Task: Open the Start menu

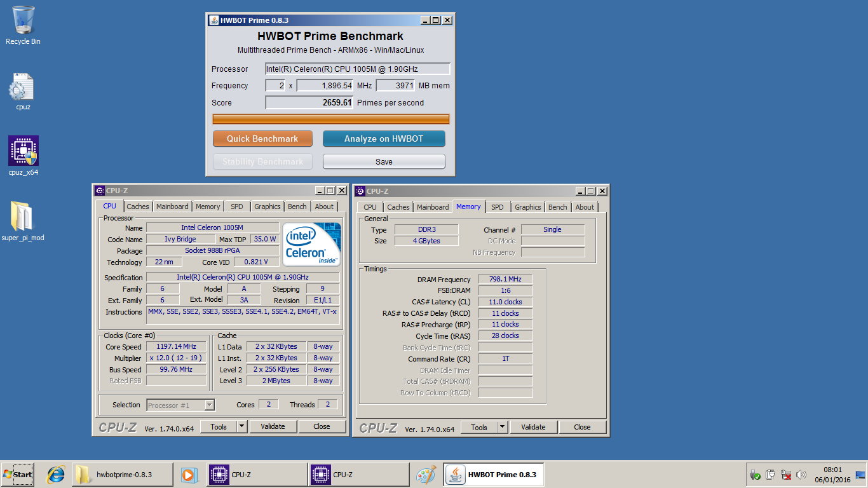Action: [18, 475]
